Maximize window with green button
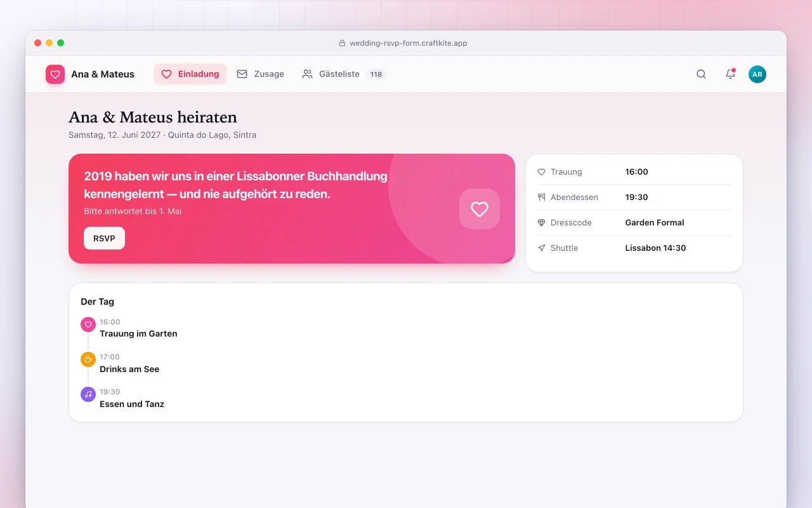This screenshot has height=508, width=812. click(x=61, y=43)
